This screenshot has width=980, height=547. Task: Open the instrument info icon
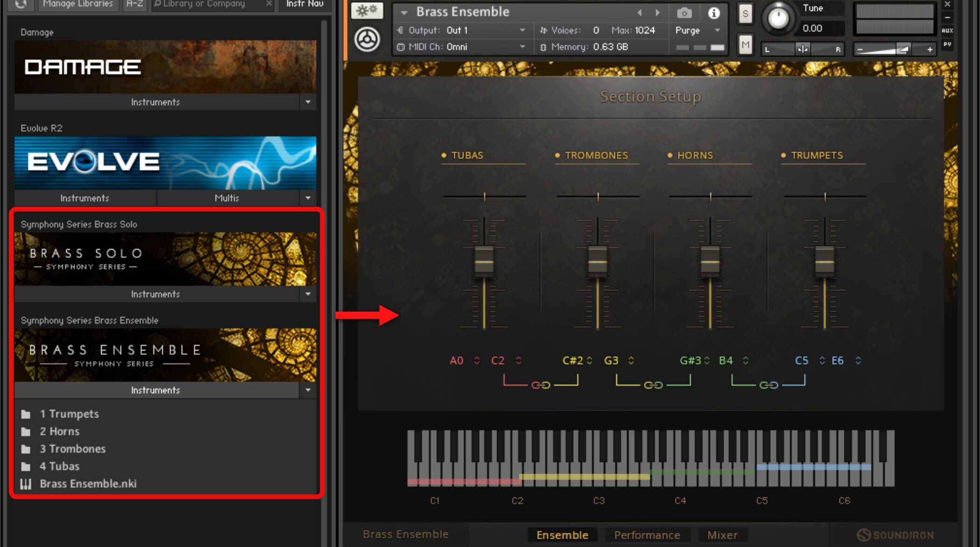point(714,13)
